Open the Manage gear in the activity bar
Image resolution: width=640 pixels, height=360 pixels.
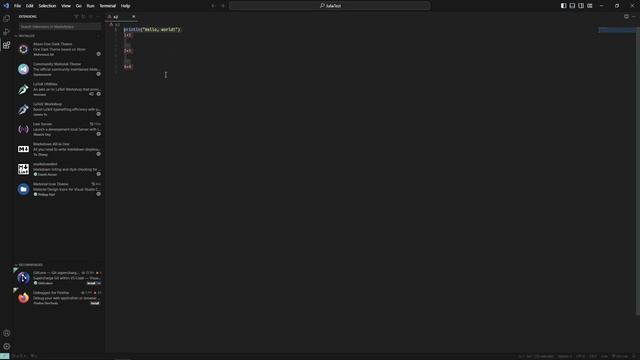(x=7, y=346)
